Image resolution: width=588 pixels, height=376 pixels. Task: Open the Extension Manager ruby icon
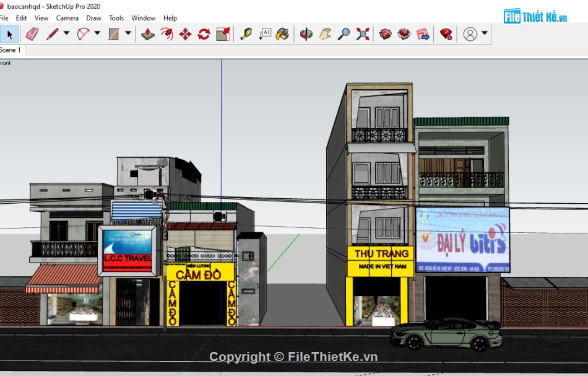(446, 34)
